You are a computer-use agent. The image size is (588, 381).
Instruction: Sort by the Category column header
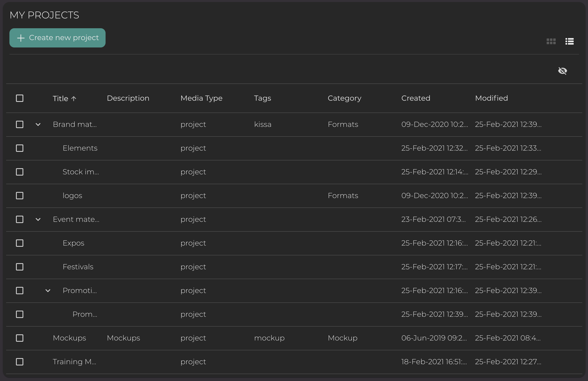click(344, 98)
